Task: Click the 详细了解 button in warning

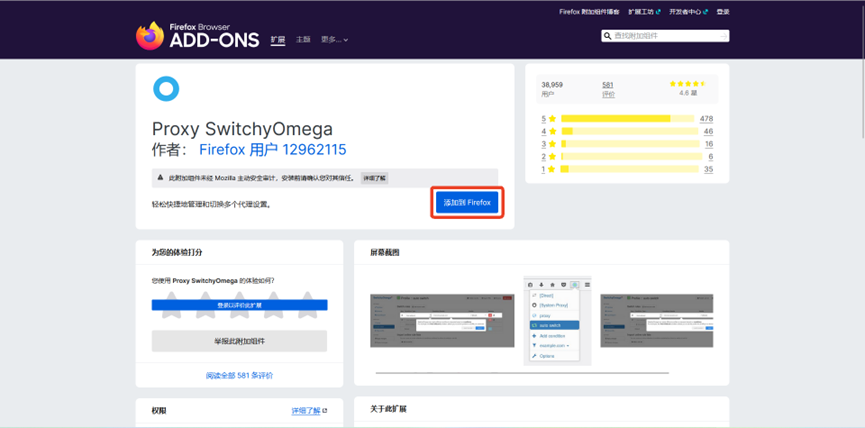Action: click(x=374, y=178)
